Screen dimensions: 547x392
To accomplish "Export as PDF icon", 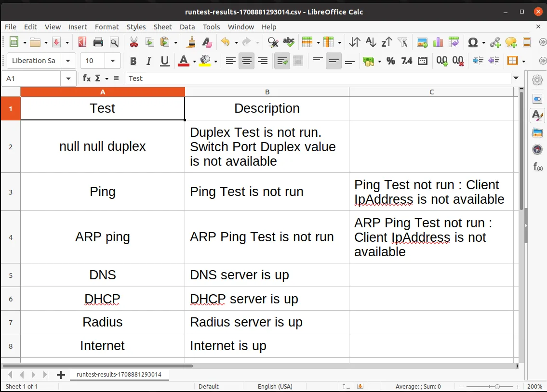I will click(x=82, y=42).
